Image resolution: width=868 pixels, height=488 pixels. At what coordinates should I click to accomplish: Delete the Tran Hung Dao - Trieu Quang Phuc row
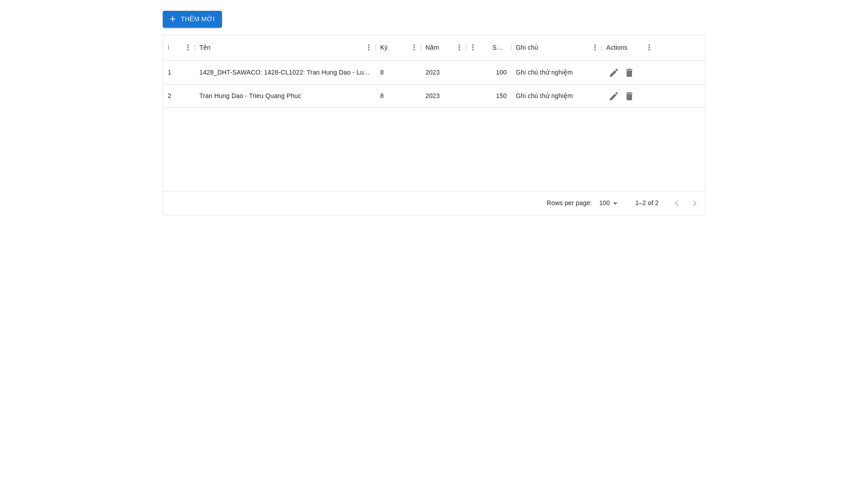point(629,96)
